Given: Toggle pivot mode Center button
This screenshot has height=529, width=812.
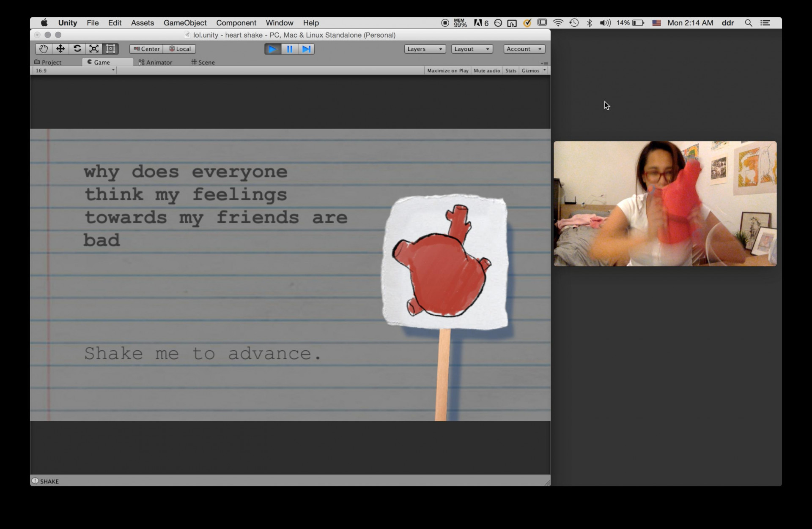Looking at the screenshot, I should [x=146, y=49].
